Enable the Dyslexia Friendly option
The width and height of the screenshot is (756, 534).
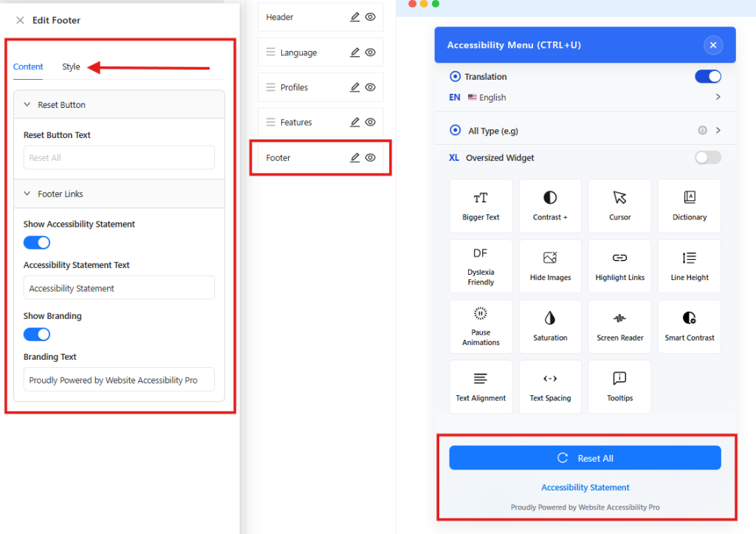pos(481,266)
